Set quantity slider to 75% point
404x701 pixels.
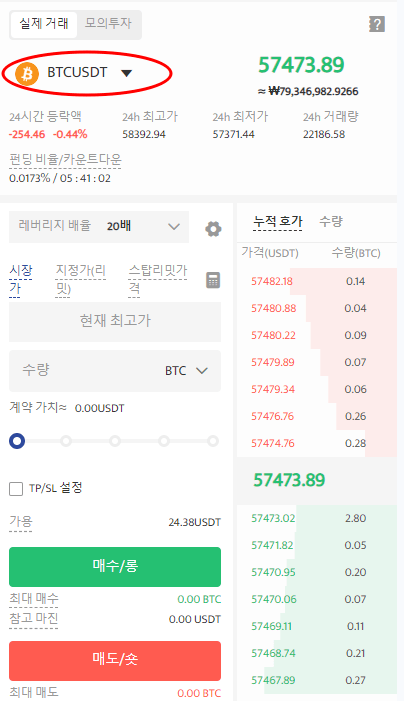(164, 441)
